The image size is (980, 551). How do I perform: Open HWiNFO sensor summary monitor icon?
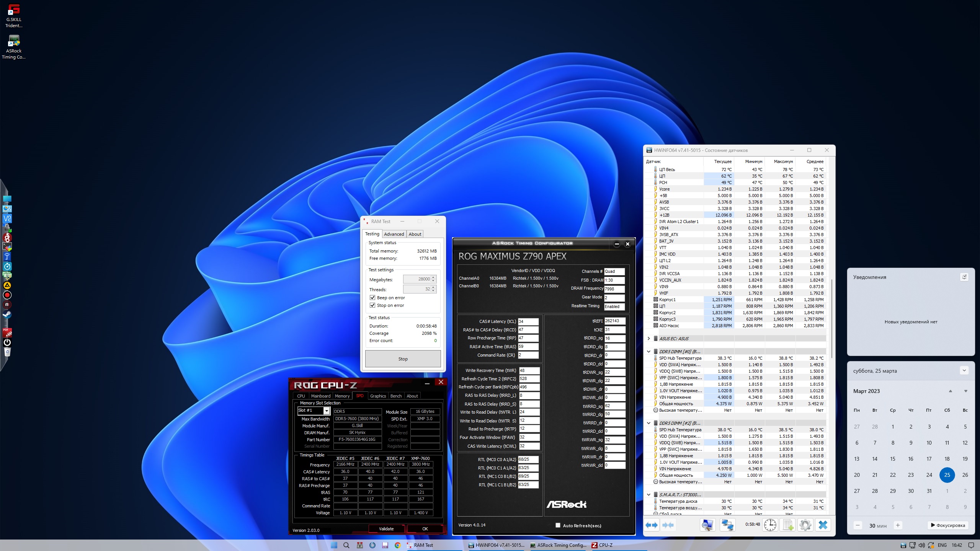707,525
